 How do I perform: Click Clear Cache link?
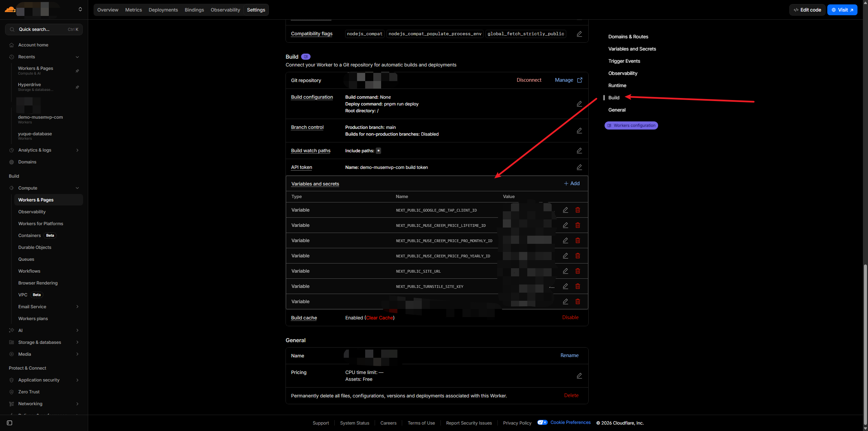point(379,318)
